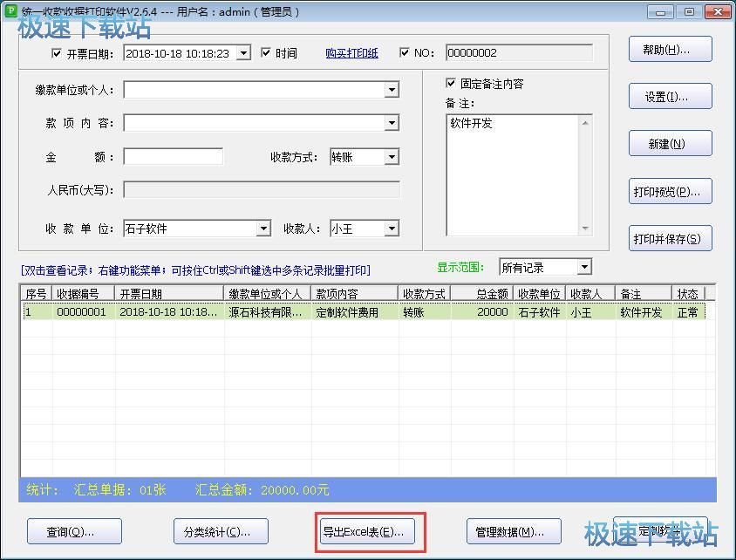The width and height of the screenshot is (736, 560).
Task: Click the app icon in title bar
Action: point(11,11)
